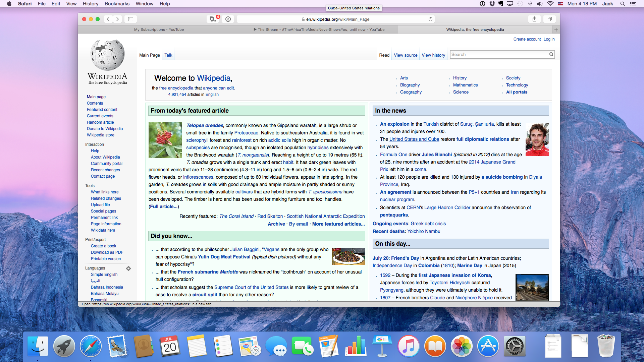
Task: Open Photos from the Dock
Action: point(462,346)
